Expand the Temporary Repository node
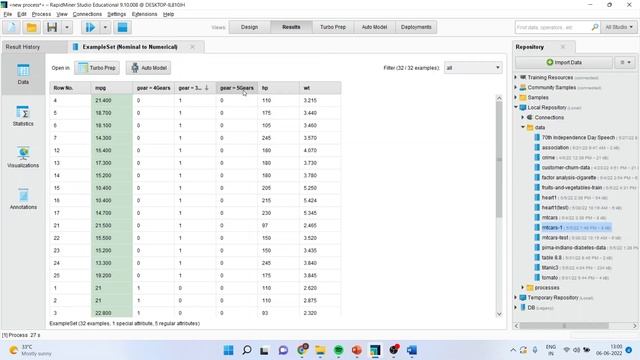 (x=516, y=298)
